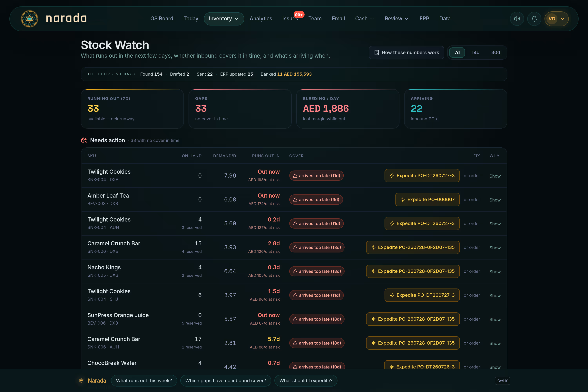Expedite PO for Caramel Crunch Bar DXB

(413, 248)
